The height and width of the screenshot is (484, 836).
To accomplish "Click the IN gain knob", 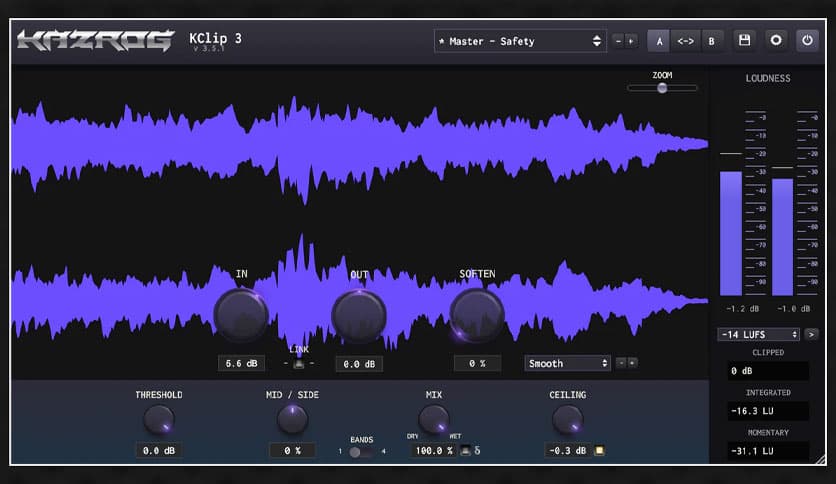I will 241,316.
